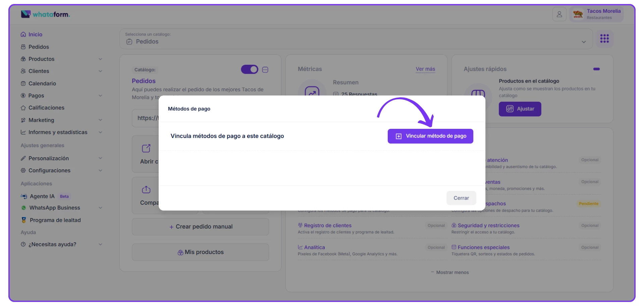Expand the Marketing sidebar section
This screenshot has height=306, width=644.
(x=100, y=120)
